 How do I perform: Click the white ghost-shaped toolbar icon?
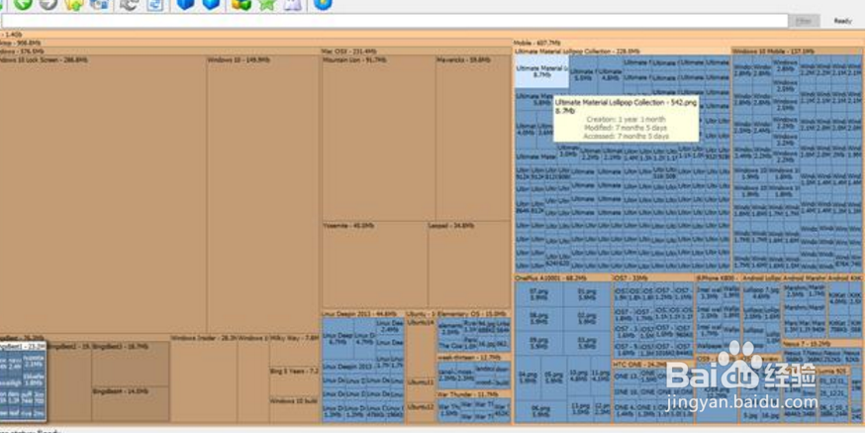click(x=292, y=4)
